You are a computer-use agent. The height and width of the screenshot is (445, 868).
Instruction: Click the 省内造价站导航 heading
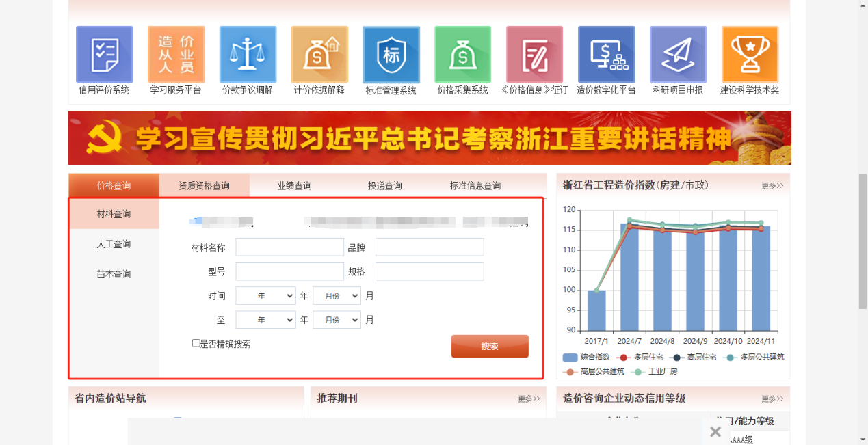tap(110, 398)
